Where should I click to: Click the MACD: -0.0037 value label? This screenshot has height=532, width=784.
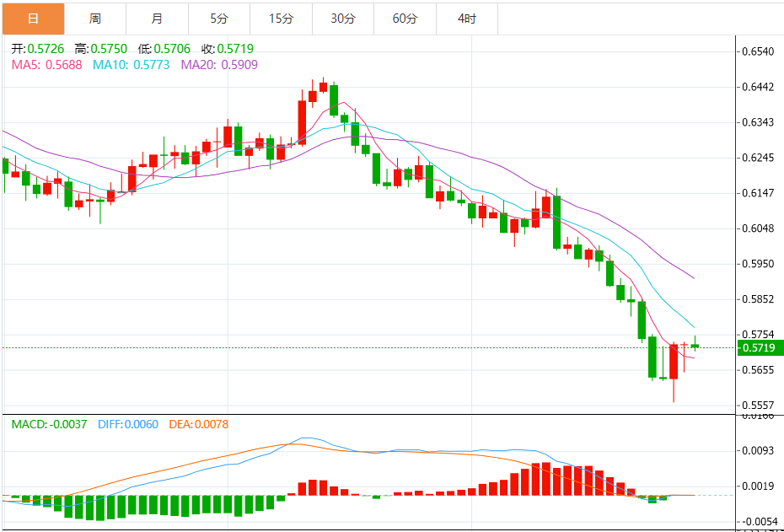(50, 424)
